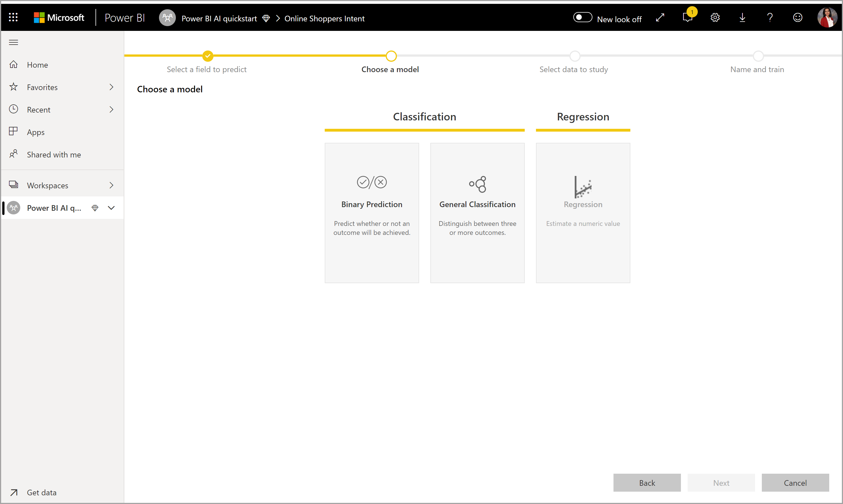Click the Choose a model step indicator
The image size is (843, 504).
click(390, 55)
